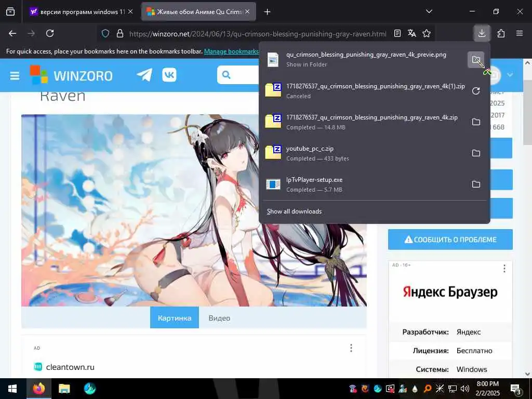This screenshot has height=399, width=532.
Task: Open the Firefox application menu
Action: (x=520, y=33)
